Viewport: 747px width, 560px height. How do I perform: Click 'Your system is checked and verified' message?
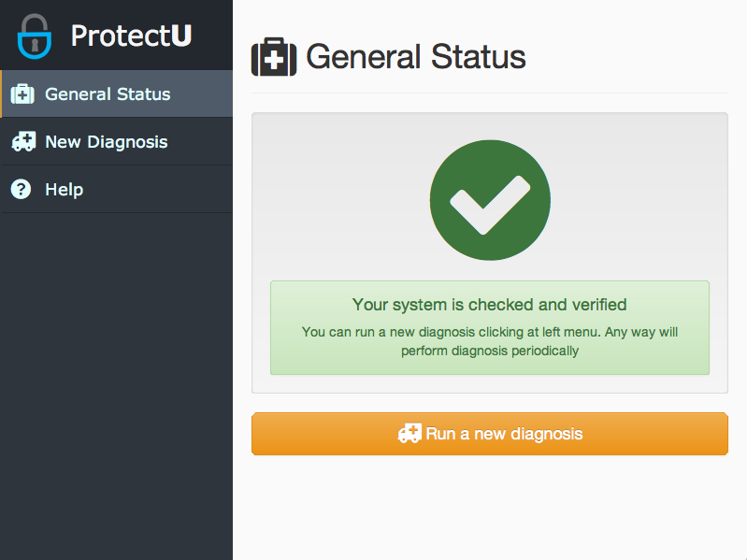tap(489, 305)
